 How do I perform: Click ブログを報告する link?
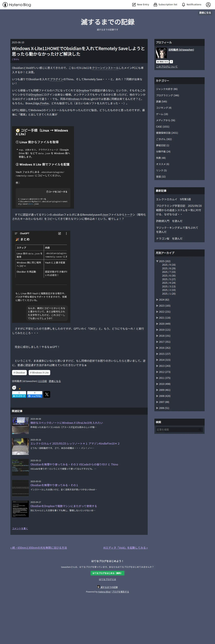click(x=120, y=592)
